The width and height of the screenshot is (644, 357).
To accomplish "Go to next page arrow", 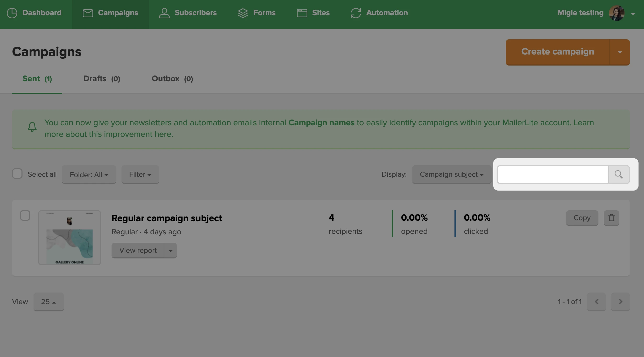I will coord(620,302).
